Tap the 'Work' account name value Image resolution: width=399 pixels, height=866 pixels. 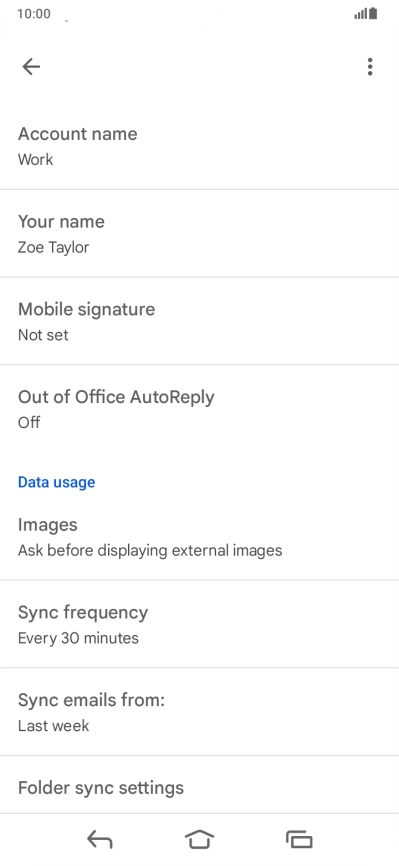pos(35,160)
